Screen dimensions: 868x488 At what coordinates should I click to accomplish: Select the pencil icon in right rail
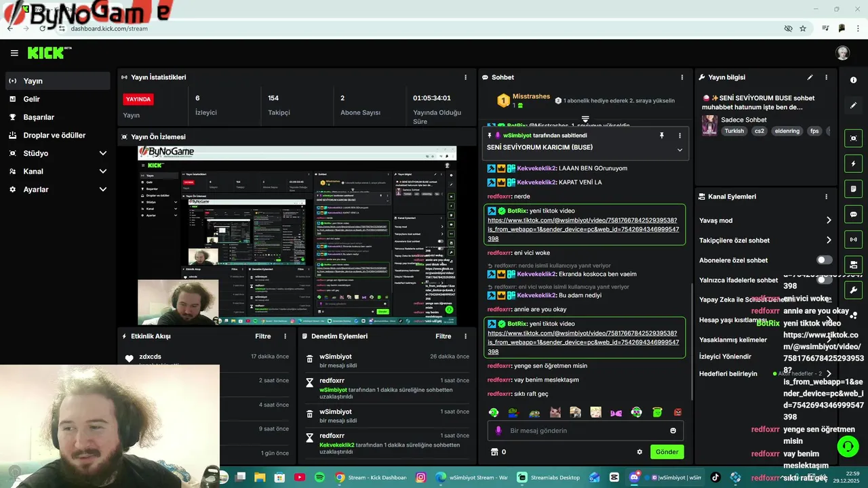pos(853,106)
